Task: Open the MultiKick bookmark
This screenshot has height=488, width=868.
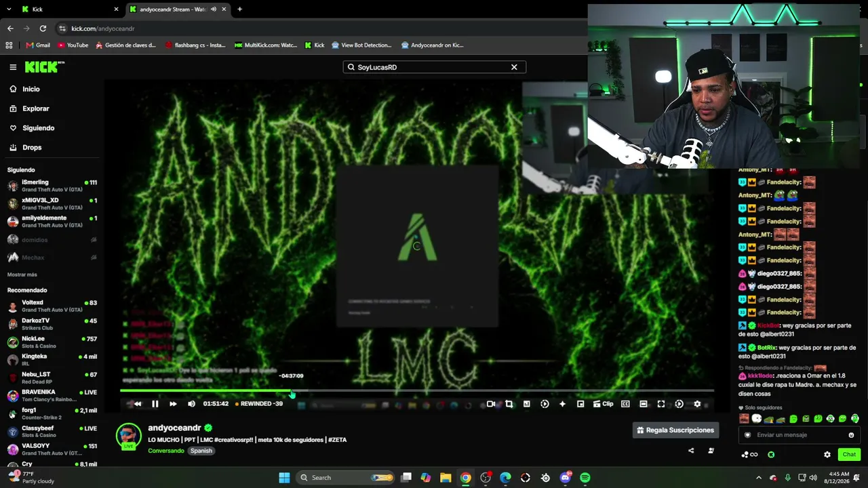Action: [266, 45]
